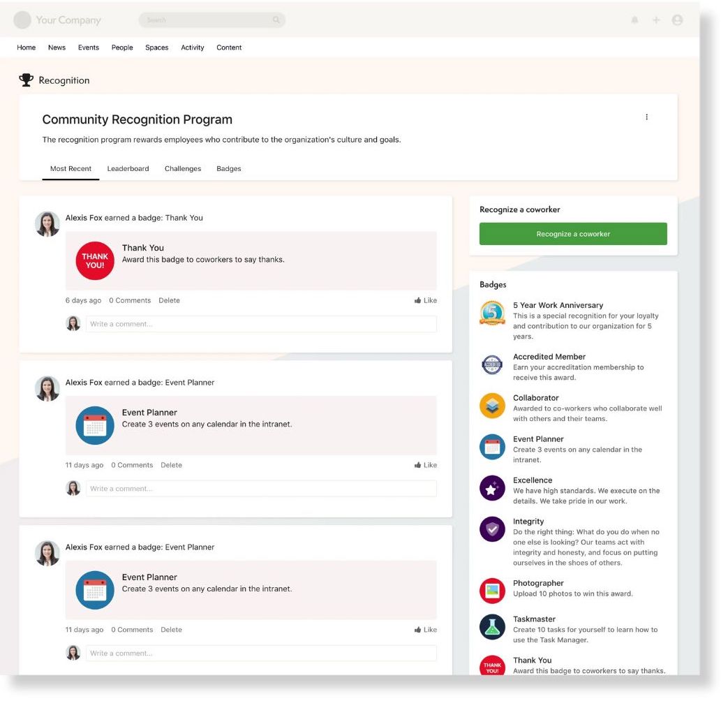
Task: Open the add content plus menu
Action: (656, 20)
